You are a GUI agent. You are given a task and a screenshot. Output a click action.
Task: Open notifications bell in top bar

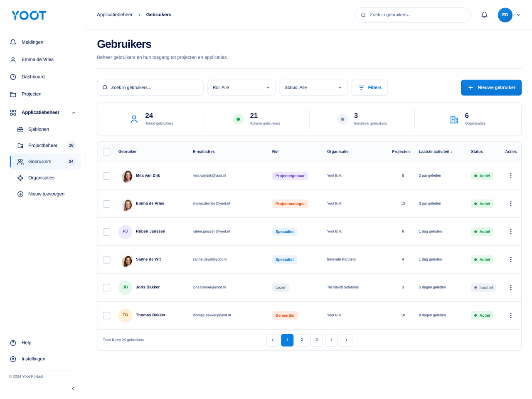(484, 15)
